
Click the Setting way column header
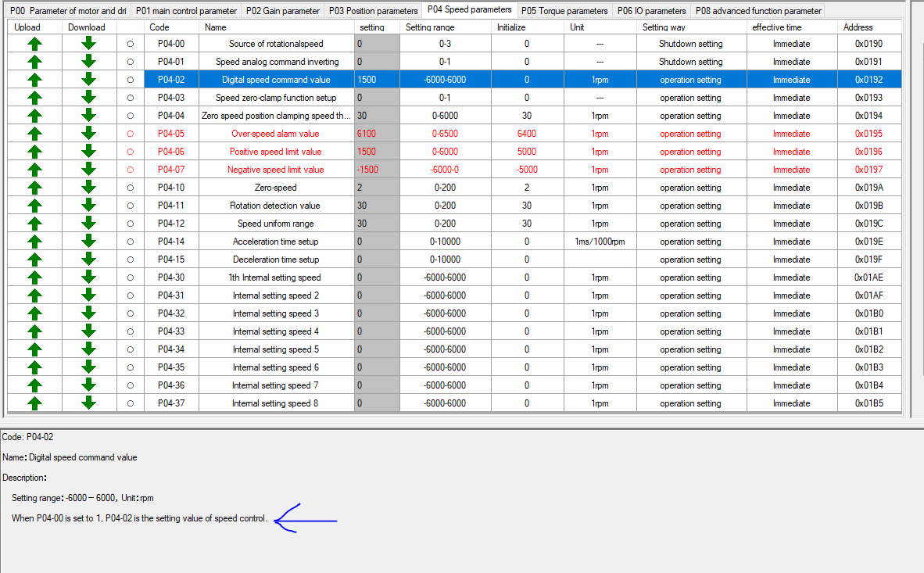click(x=691, y=27)
